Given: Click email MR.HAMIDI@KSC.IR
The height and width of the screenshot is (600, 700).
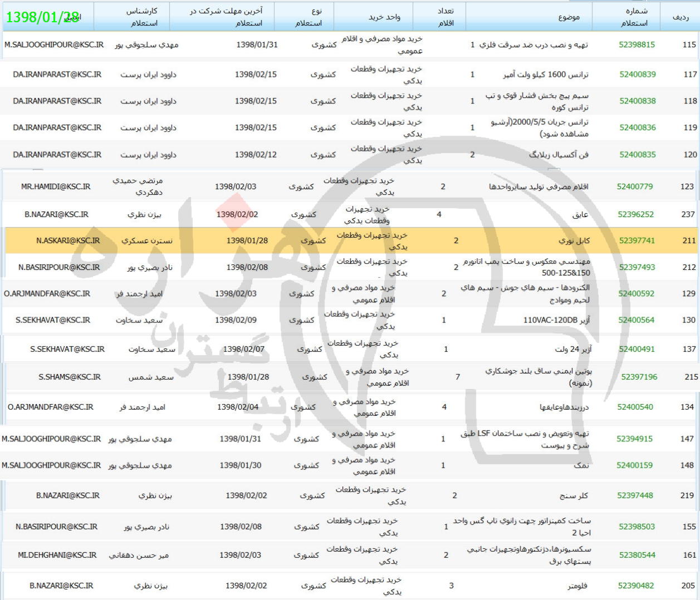Looking at the screenshot, I should pos(56,187).
